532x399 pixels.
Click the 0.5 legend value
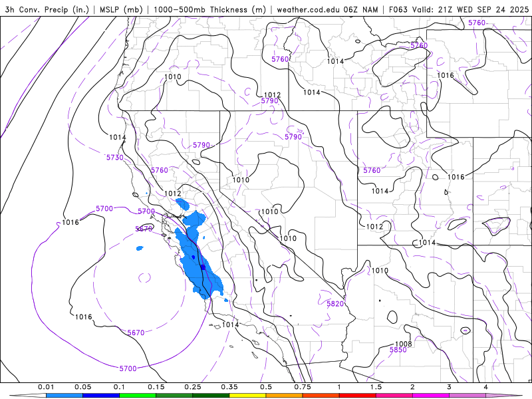[266, 387]
